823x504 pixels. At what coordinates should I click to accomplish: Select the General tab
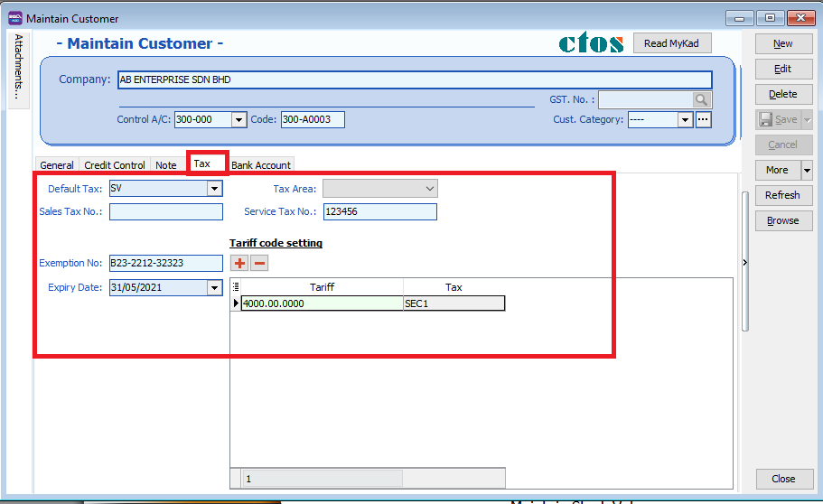(57, 165)
